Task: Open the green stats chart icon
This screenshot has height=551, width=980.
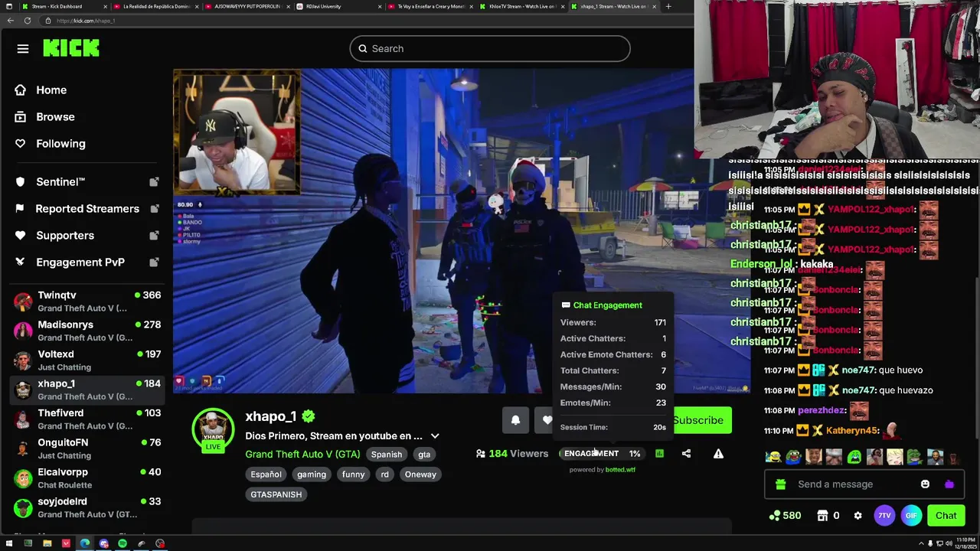Action: pos(659,454)
